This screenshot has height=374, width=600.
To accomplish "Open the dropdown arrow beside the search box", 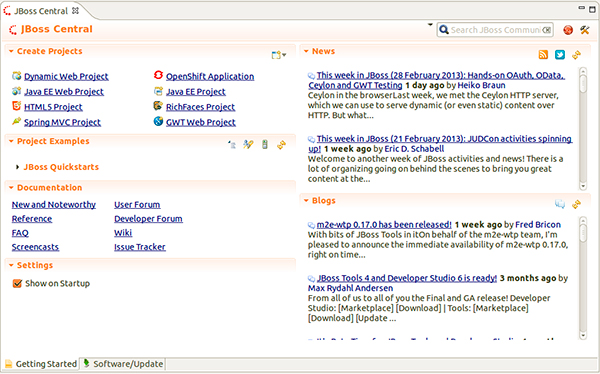I will 430,25.
